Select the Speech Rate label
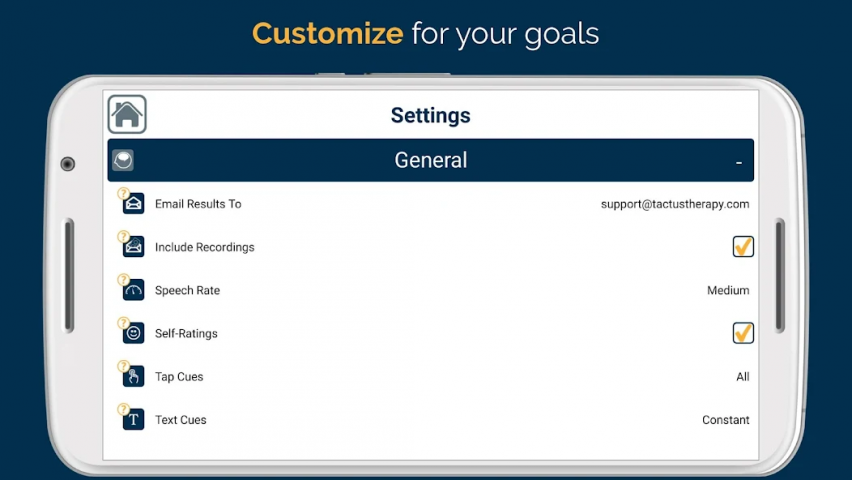This screenshot has height=480, width=852. click(187, 290)
